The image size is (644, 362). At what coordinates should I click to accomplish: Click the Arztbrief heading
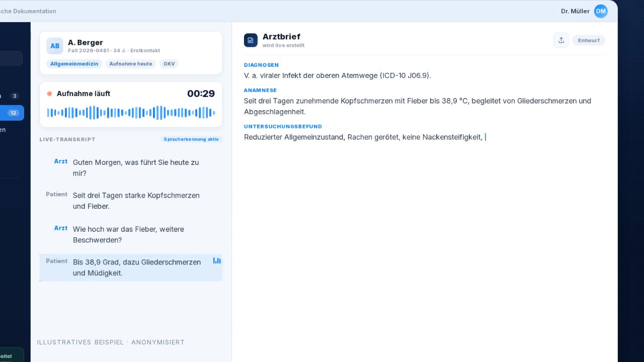tap(281, 37)
